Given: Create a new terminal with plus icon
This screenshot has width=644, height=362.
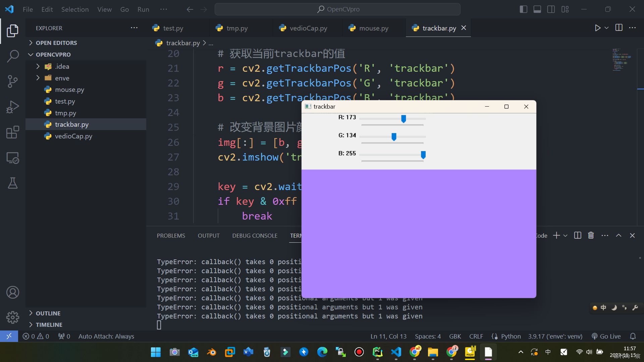Looking at the screenshot, I should click(x=556, y=235).
